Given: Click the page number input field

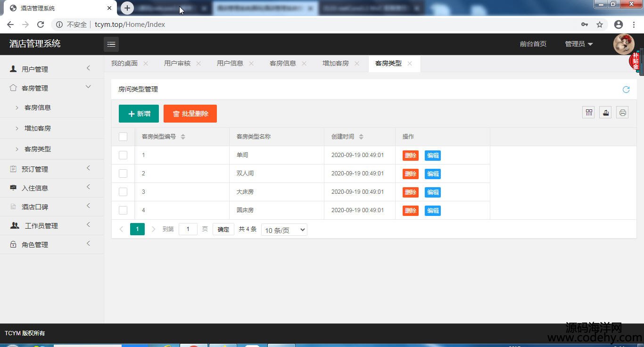Looking at the screenshot, I should pos(188,230).
